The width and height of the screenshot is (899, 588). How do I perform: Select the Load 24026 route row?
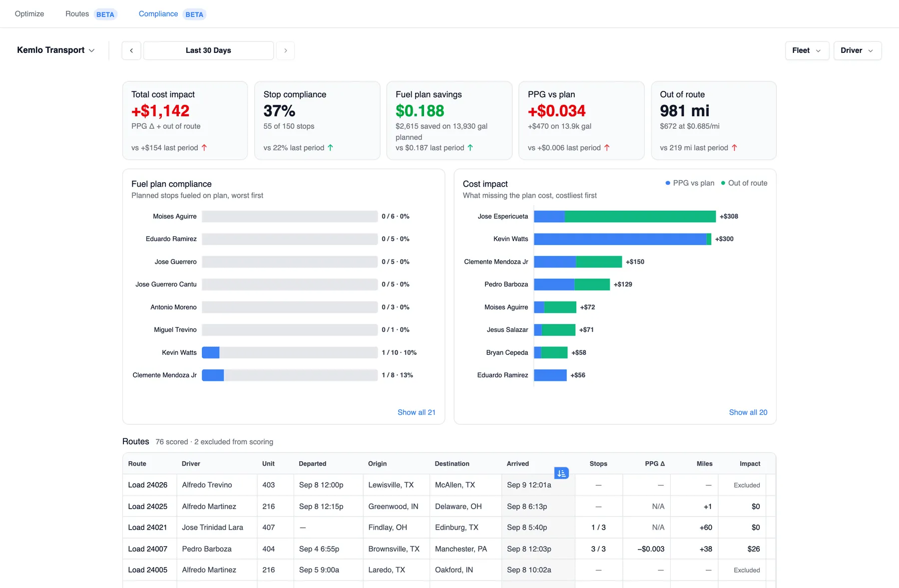point(449,485)
